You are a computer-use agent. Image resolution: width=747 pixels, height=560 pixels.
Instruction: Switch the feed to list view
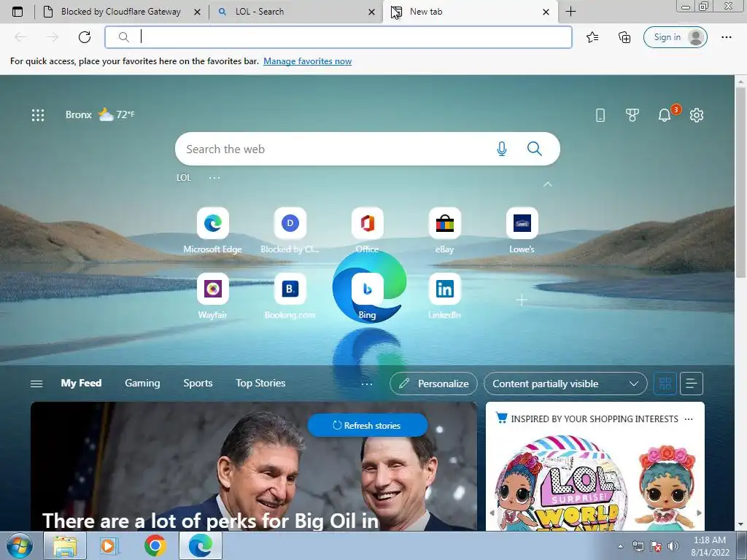[692, 384]
